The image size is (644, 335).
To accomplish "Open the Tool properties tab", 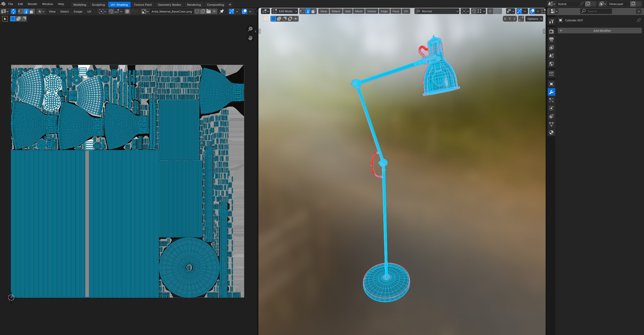I will click(551, 21).
